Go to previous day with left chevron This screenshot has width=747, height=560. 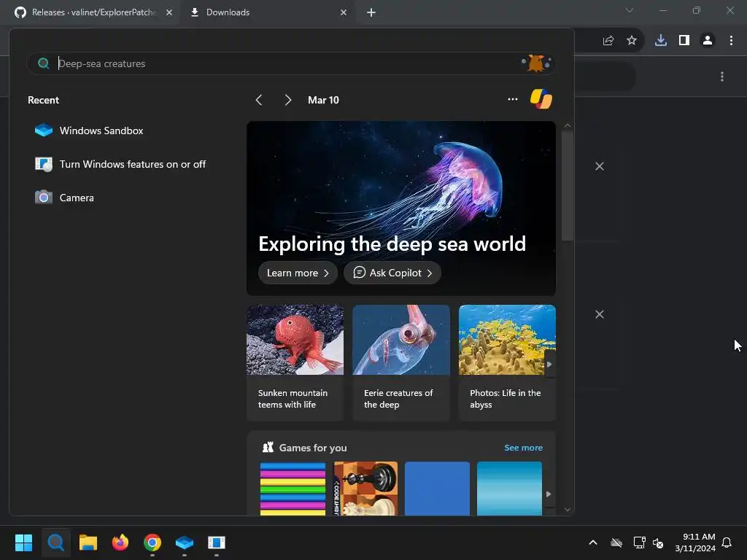(259, 100)
